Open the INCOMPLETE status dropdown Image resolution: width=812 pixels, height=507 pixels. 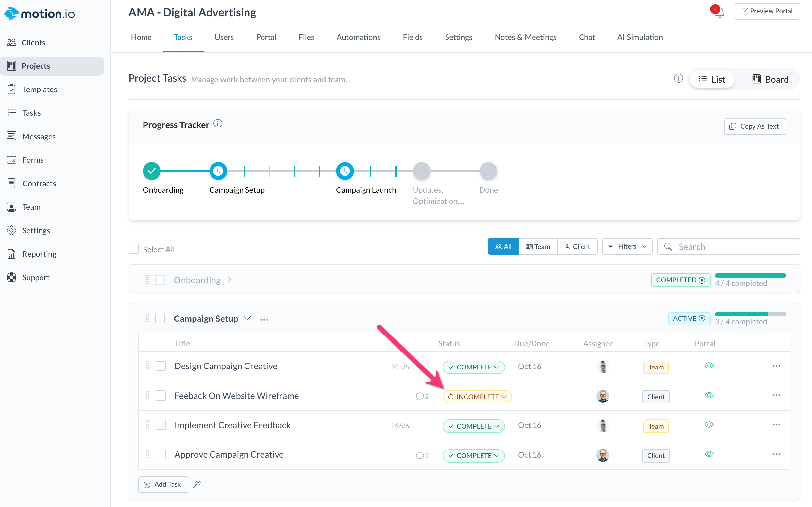click(477, 397)
